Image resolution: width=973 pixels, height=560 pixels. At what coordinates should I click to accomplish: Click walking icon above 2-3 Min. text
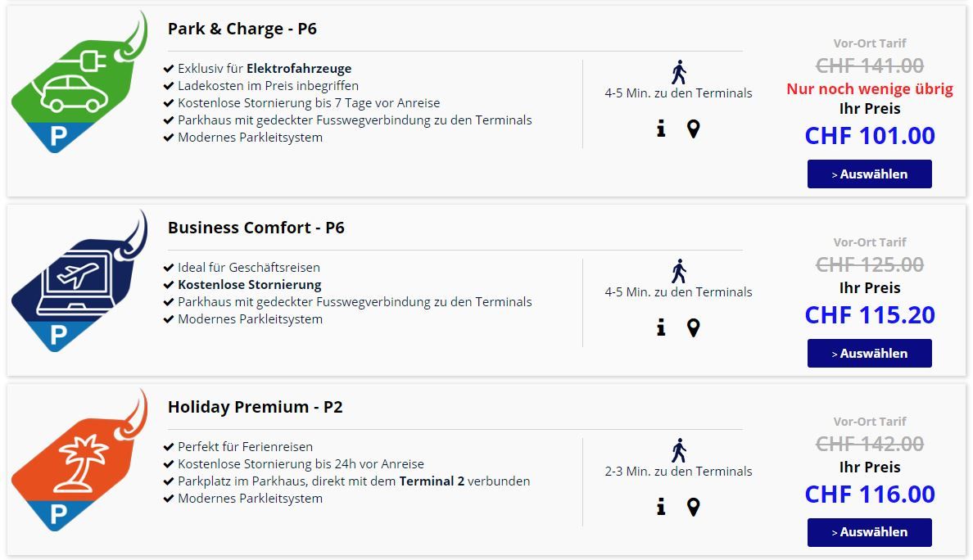[679, 451]
